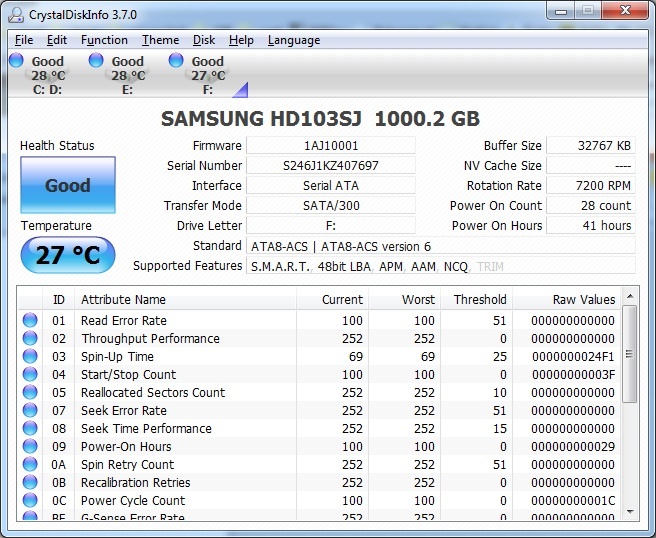Image resolution: width=656 pixels, height=538 pixels.
Task: Open the Function menu
Action: [x=104, y=40]
